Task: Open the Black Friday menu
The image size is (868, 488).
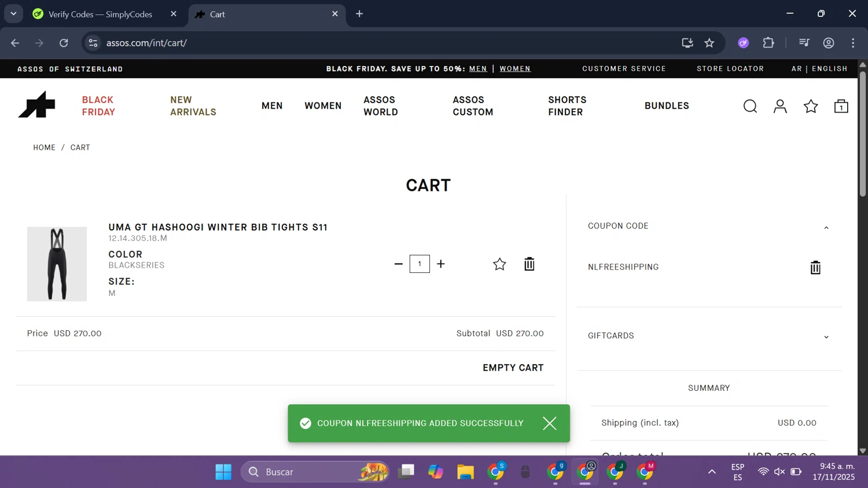Action: pyautogui.click(x=98, y=106)
